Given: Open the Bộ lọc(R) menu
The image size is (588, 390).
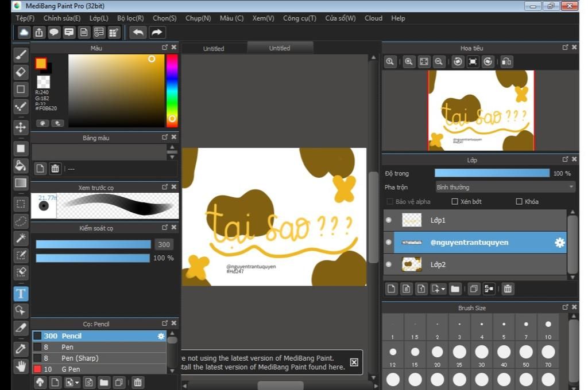Looking at the screenshot, I should pyautogui.click(x=130, y=18).
